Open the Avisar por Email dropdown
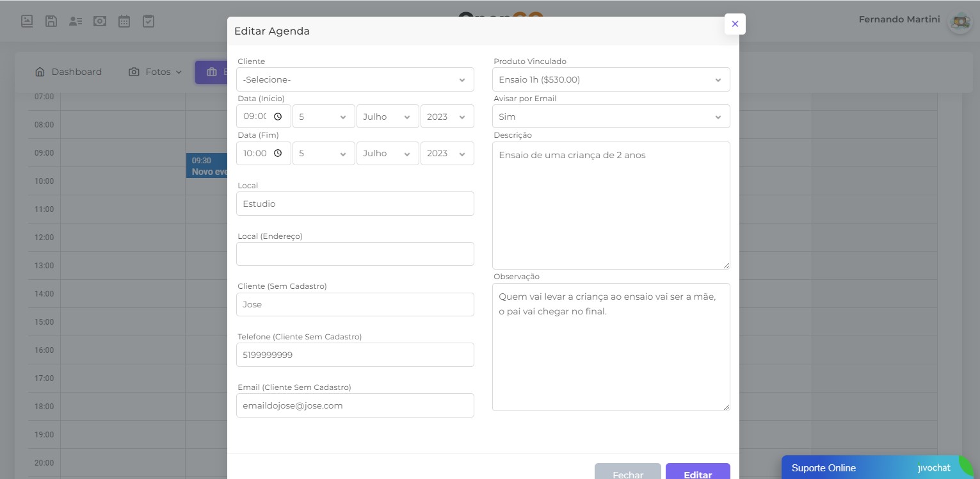This screenshot has height=479, width=980. click(x=611, y=117)
